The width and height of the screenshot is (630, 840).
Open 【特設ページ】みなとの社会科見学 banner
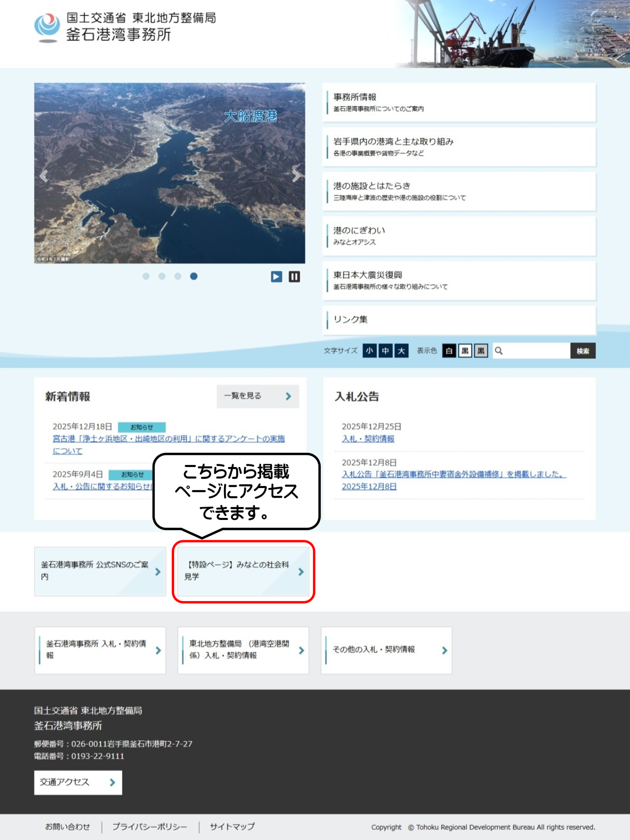[x=243, y=571]
